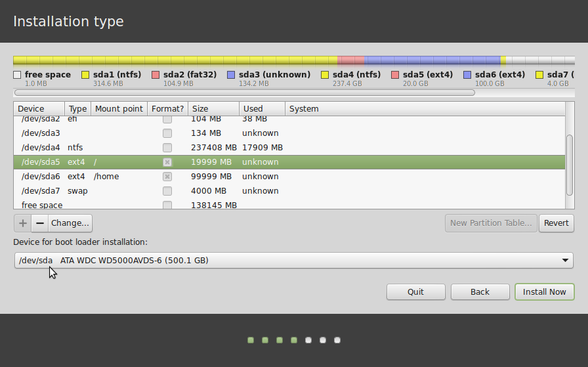Click the white free space legend square
Viewport: 588px width, 367px height.
(x=17, y=75)
